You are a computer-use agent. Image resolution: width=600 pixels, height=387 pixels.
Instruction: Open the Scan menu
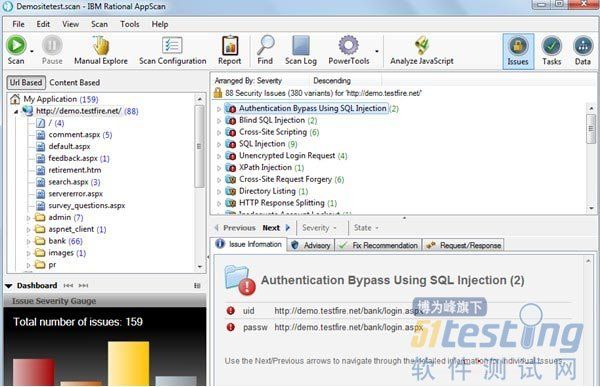pyautogui.click(x=99, y=24)
